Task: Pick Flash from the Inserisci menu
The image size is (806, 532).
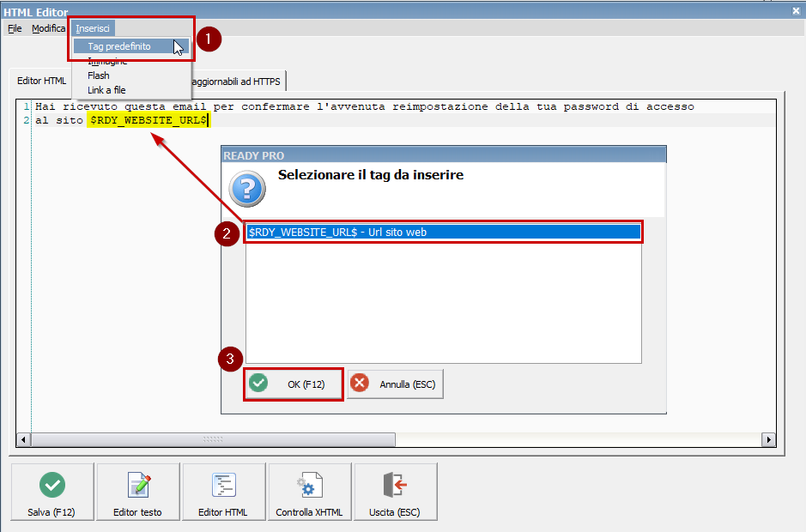Action: click(99, 76)
